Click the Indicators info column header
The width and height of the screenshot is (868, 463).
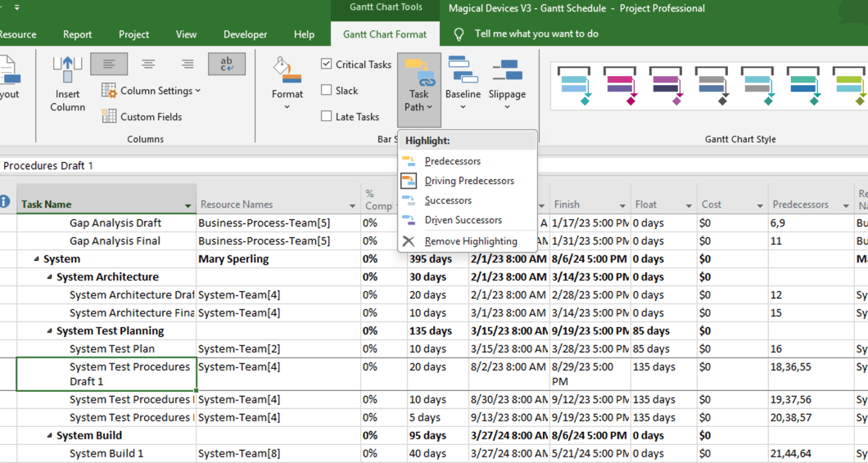click(x=5, y=201)
